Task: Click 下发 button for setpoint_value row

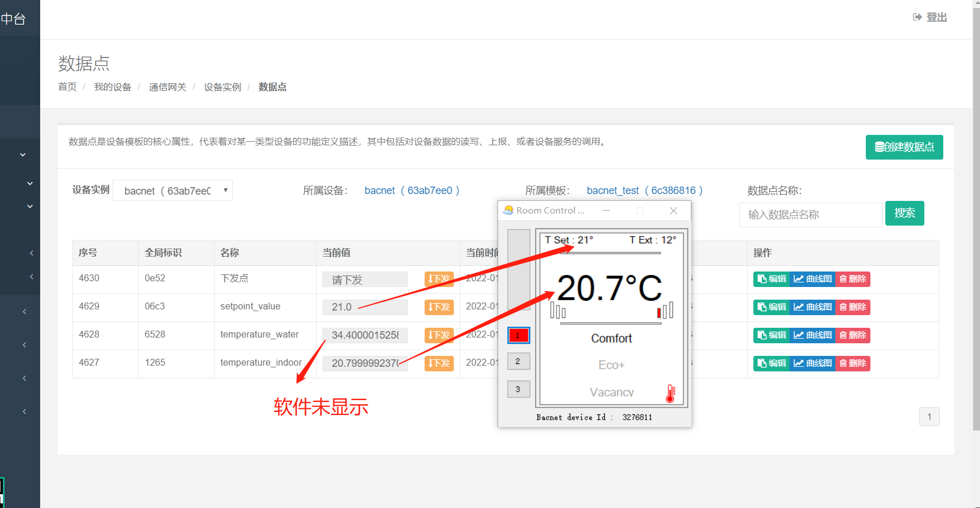Action: click(x=439, y=307)
